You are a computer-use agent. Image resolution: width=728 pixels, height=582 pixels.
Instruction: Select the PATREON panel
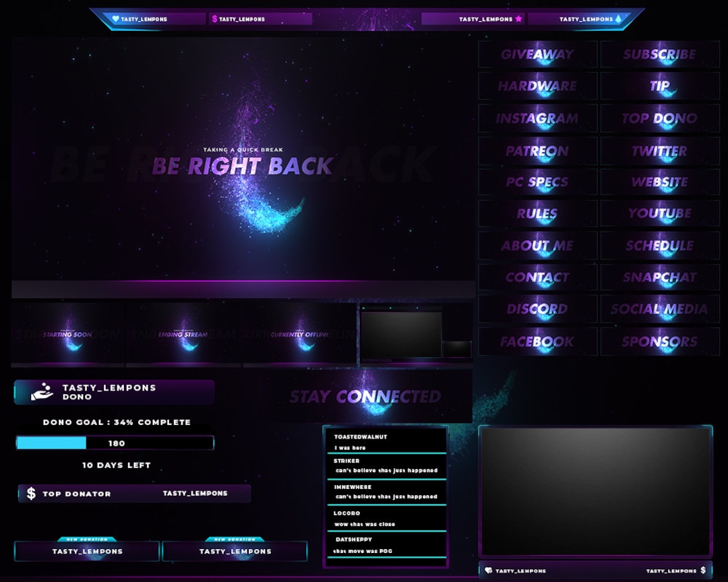click(537, 151)
